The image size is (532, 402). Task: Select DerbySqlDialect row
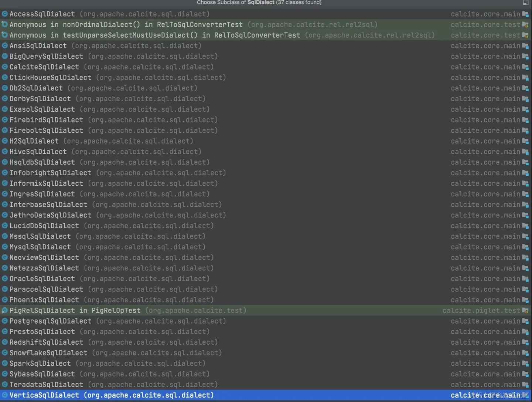click(265, 99)
